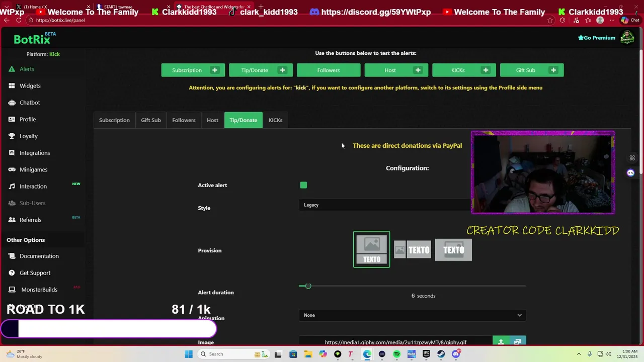This screenshot has height=362, width=644.
Task: Switch to the Subscription tab
Action: pos(114,120)
